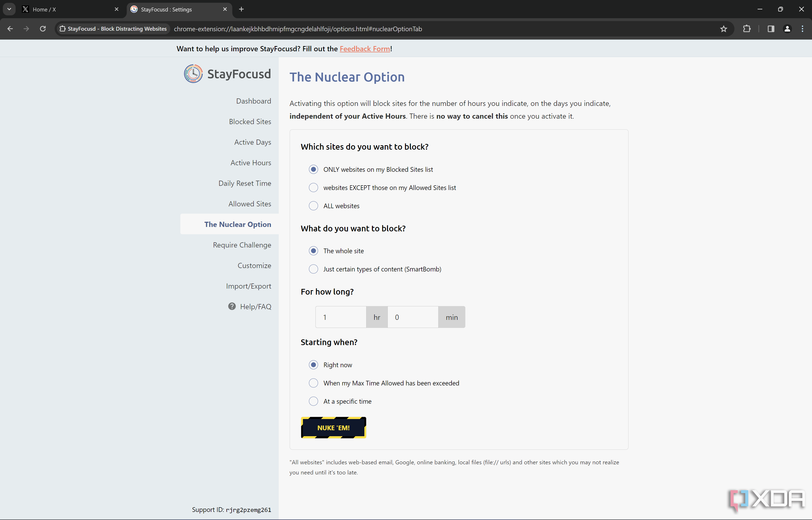Open Blocked Sites settings
Image resolution: width=812 pixels, height=520 pixels.
[250, 122]
